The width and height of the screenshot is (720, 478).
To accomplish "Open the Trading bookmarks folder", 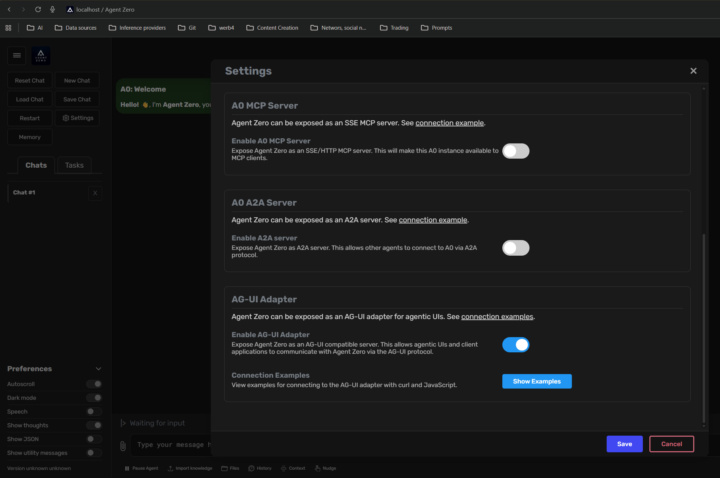I will click(x=394, y=28).
